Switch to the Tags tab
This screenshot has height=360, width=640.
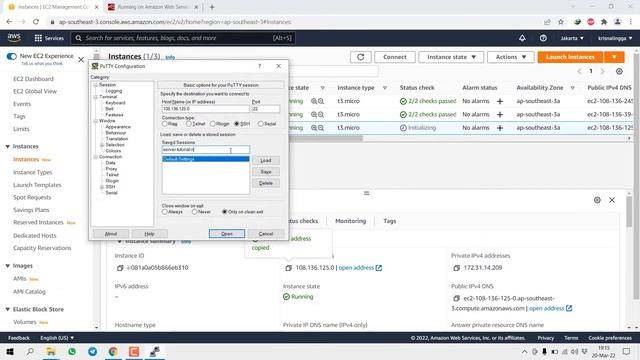(x=389, y=221)
